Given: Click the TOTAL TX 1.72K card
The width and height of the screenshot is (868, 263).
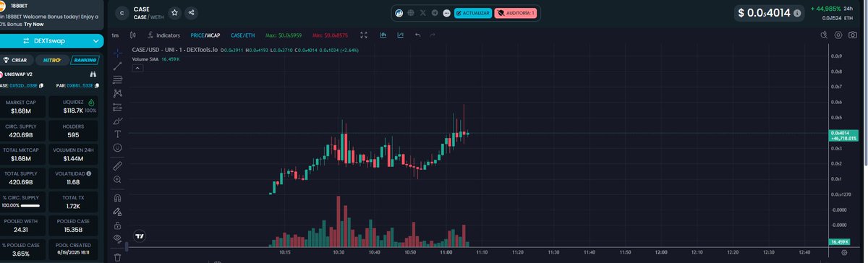Looking at the screenshot, I should point(73,202).
